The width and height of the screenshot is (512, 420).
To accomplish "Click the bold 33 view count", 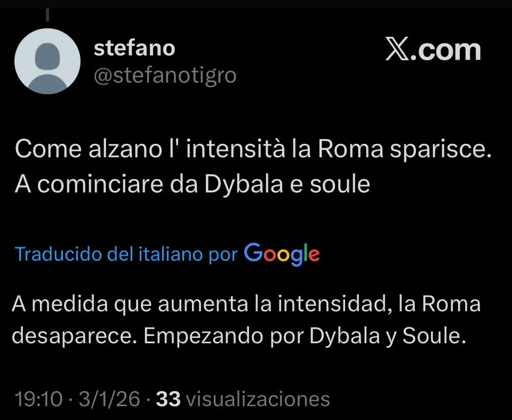I will tap(169, 399).
